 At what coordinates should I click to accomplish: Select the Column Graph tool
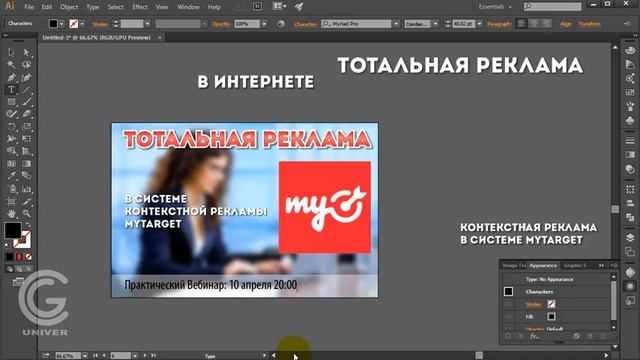pyautogui.click(x=27, y=189)
